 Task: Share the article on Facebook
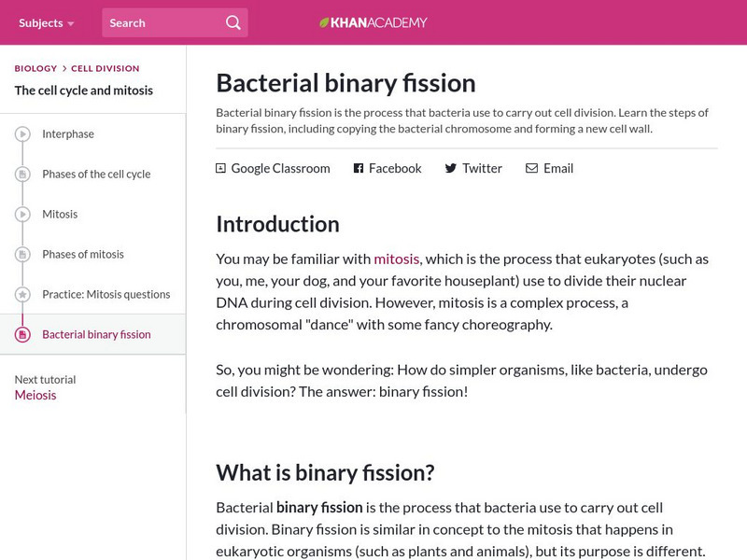tap(387, 169)
